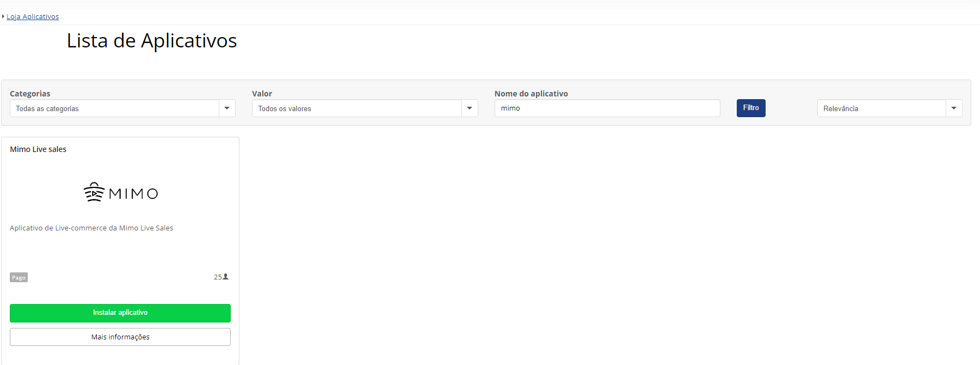
Task: Click the arrow on the Valor dropdown
Action: (470, 108)
